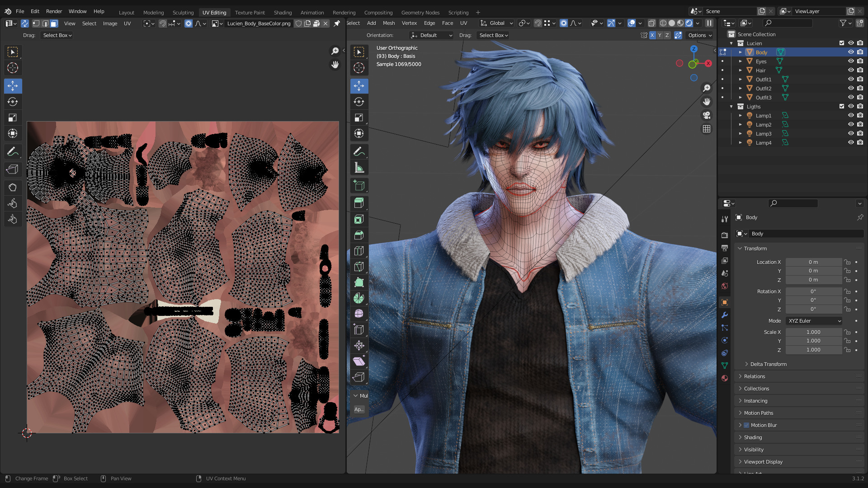Open the Object Data properties tab (green triangle)
The height and width of the screenshot is (488, 868).
pyautogui.click(x=725, y=366)
